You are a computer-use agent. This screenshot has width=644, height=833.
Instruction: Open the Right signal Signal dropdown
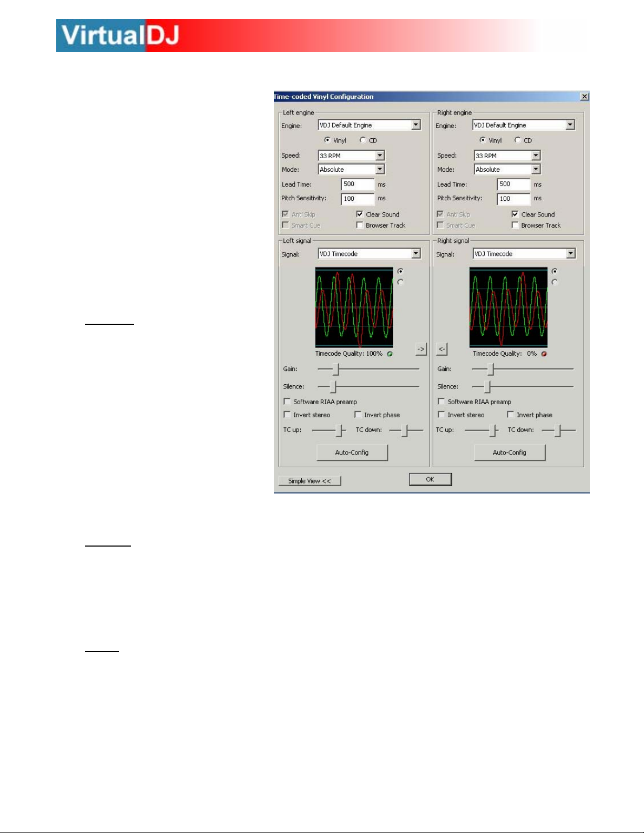(x=524, y=253)
